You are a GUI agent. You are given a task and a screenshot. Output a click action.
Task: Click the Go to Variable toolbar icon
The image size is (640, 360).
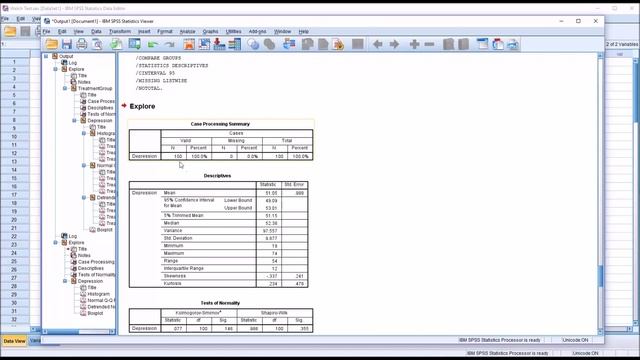pyautogui.click(x=219, y=44)
